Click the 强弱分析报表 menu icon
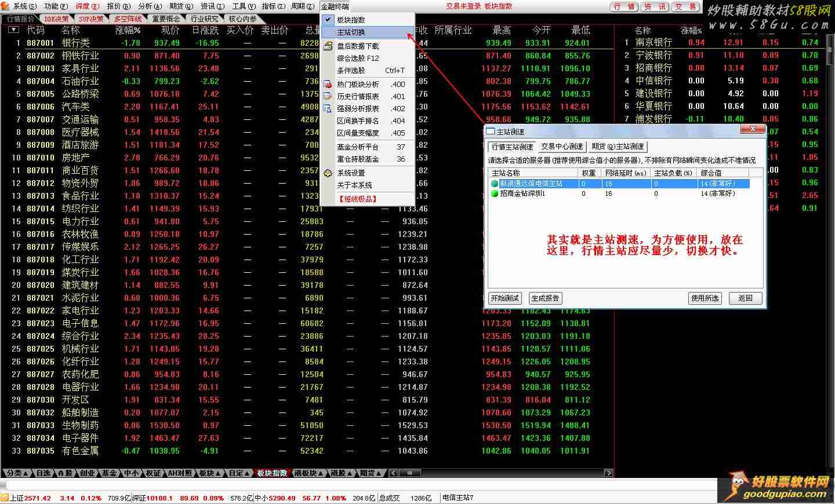 (328, 108)
